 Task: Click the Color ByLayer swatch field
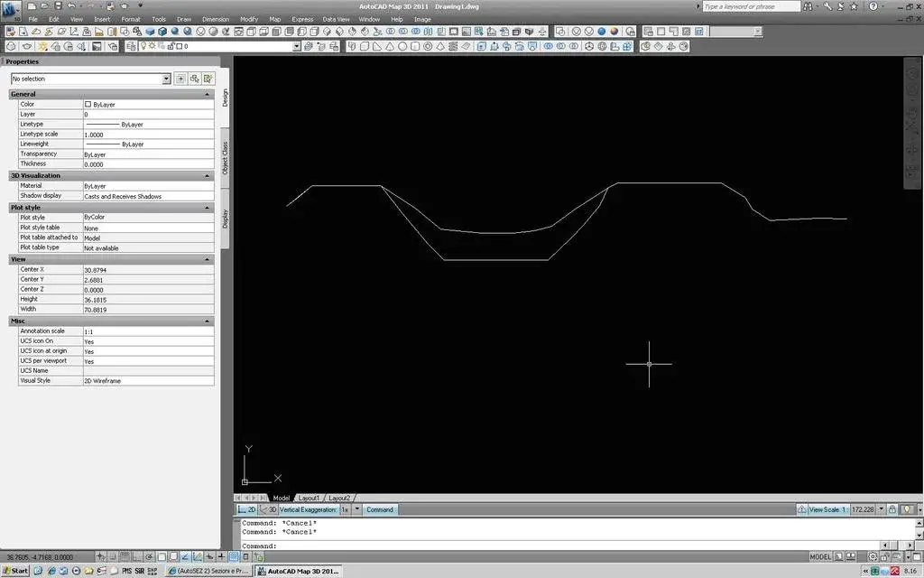coord(149,105)
